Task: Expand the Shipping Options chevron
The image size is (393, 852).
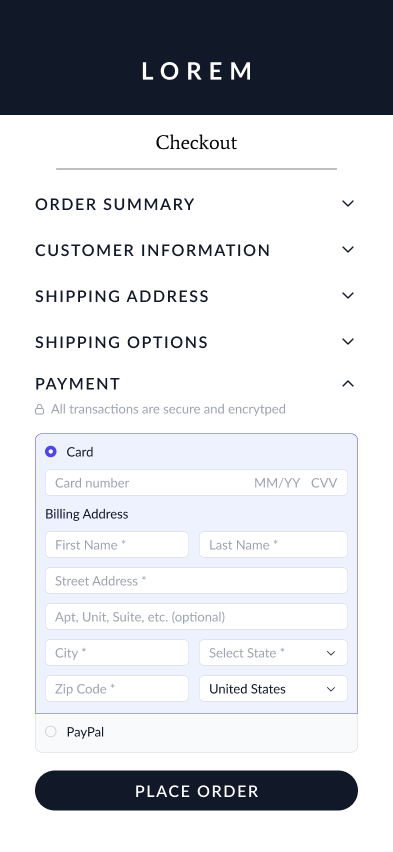Action: pyautogui.click(x=348, y=342)
